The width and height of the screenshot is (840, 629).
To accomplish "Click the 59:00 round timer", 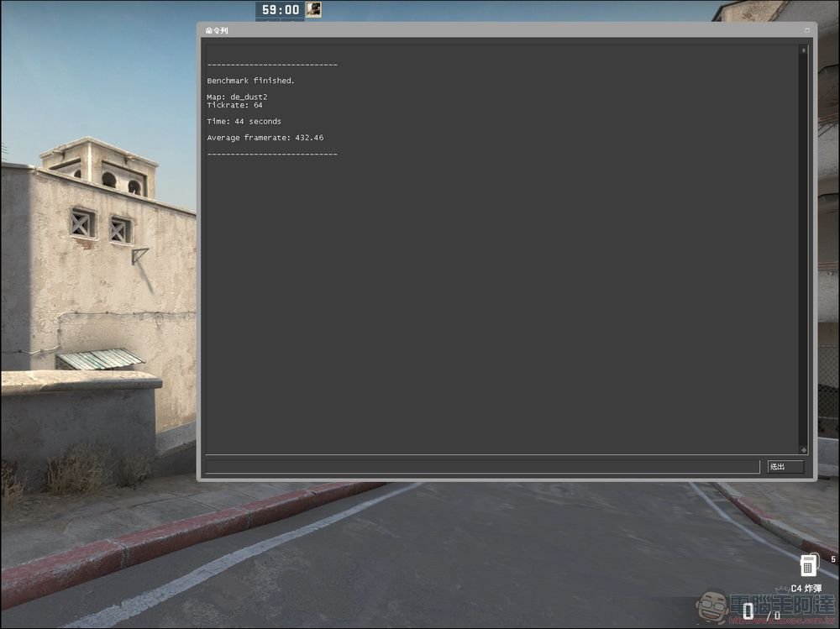I will [x=281, y=9].
